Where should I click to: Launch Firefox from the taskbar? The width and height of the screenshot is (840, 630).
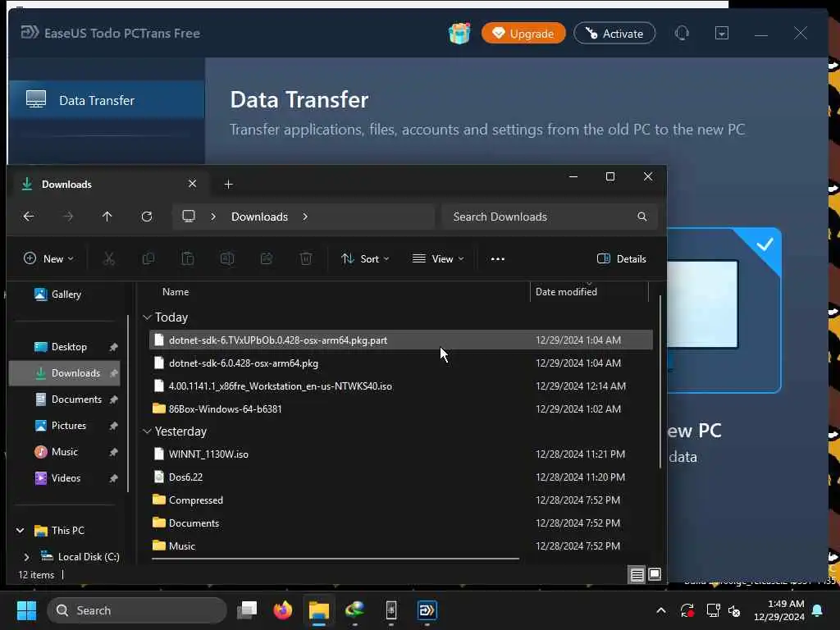pyautogui.click(x=282, y=610)
